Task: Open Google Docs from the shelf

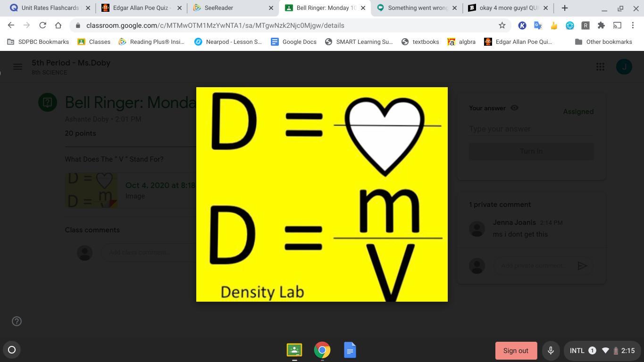Action: 350,350
